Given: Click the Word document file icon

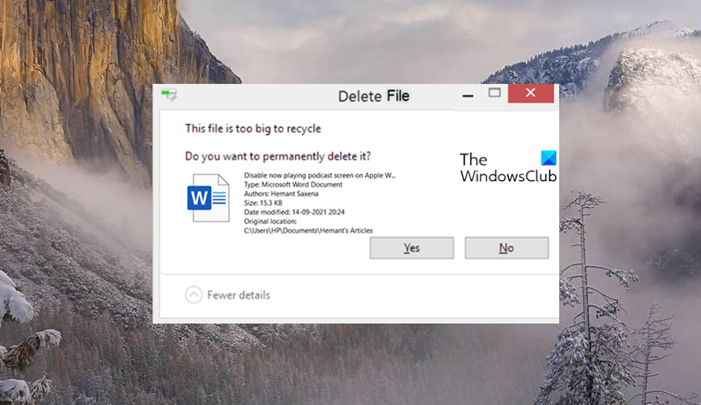Looking at the screenshot, I should (208, 198).
